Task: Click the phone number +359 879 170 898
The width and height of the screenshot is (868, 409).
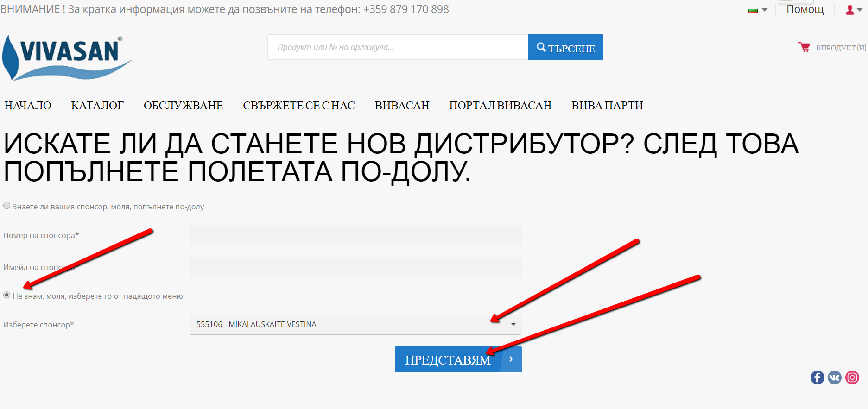Action: (406, 9)
